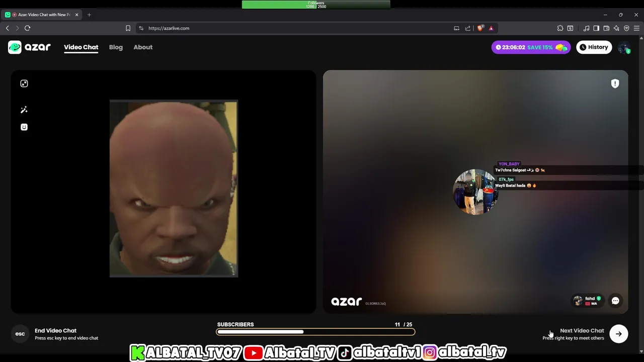The image size is (644, 362).
Task: Click the 07k_fps chat username
Action: point(506,179)
